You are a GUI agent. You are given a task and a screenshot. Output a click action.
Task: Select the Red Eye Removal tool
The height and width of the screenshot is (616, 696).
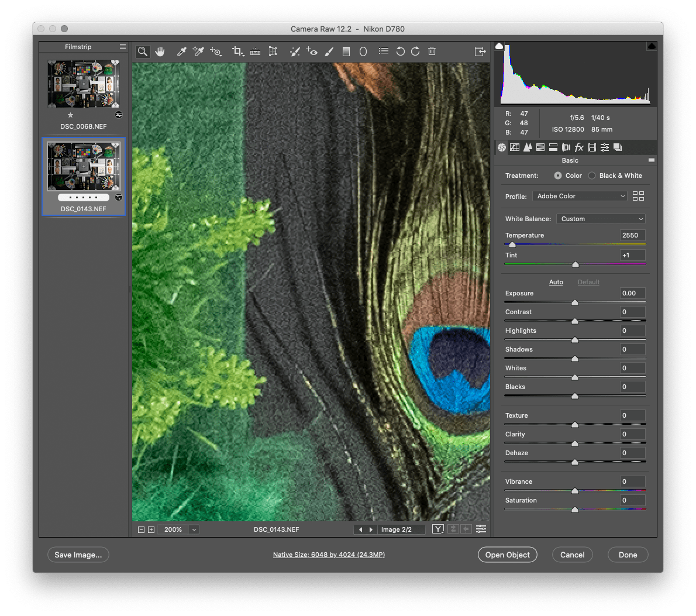[x=312, y=51]
